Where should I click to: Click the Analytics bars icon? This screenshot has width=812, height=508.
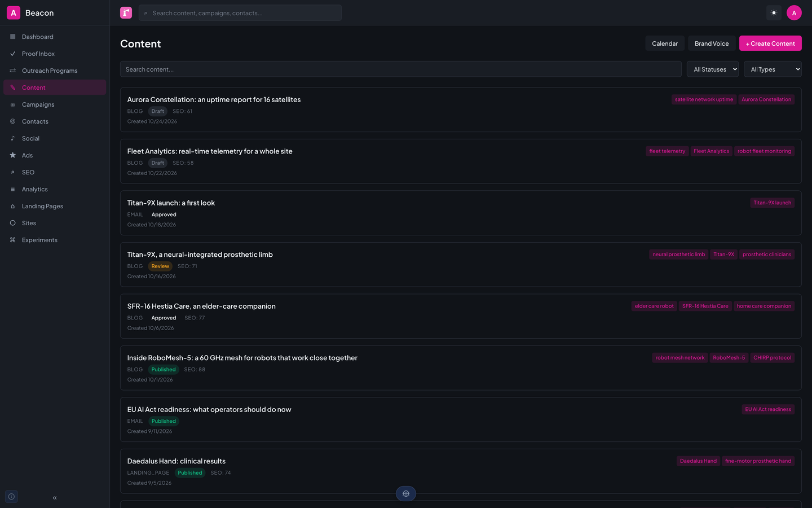12,189
